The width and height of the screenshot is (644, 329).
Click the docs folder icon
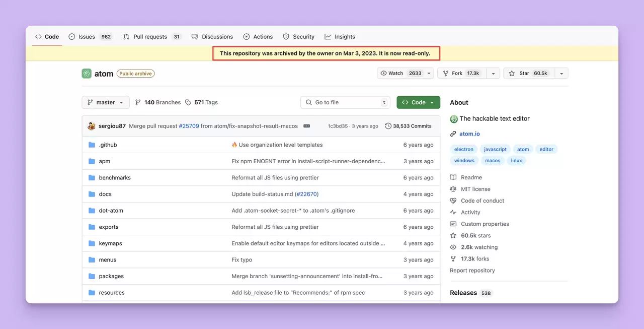pyautogui.click(x=92, y=194)
